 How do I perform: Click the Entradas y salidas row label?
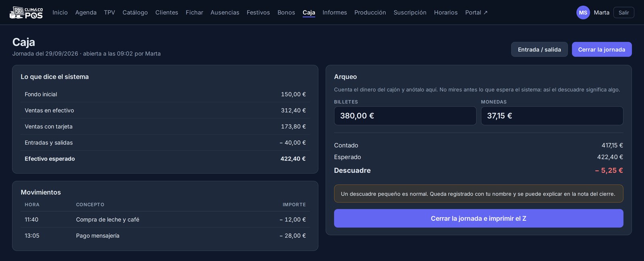49,143
